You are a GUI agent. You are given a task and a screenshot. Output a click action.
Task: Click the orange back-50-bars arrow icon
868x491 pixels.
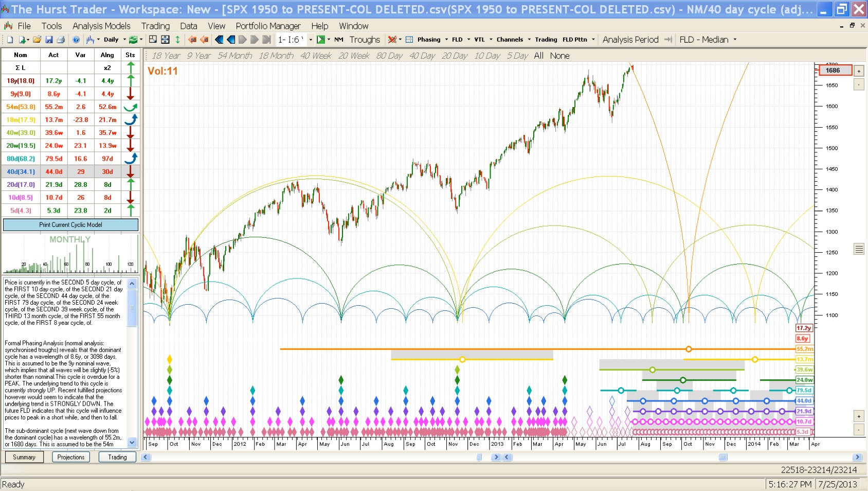pos(192,40)
